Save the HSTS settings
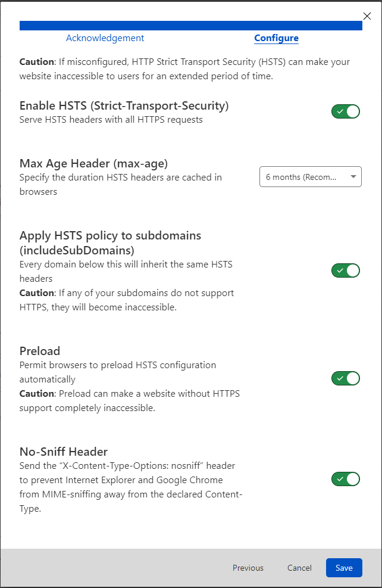Image resolution: width=382 pixels, height=588 pixels. 344,568
